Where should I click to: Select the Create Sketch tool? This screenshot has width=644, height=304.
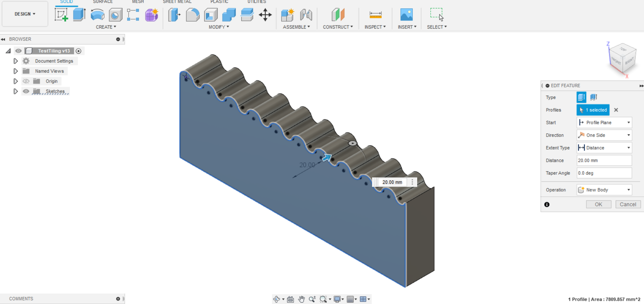(62, 15)
